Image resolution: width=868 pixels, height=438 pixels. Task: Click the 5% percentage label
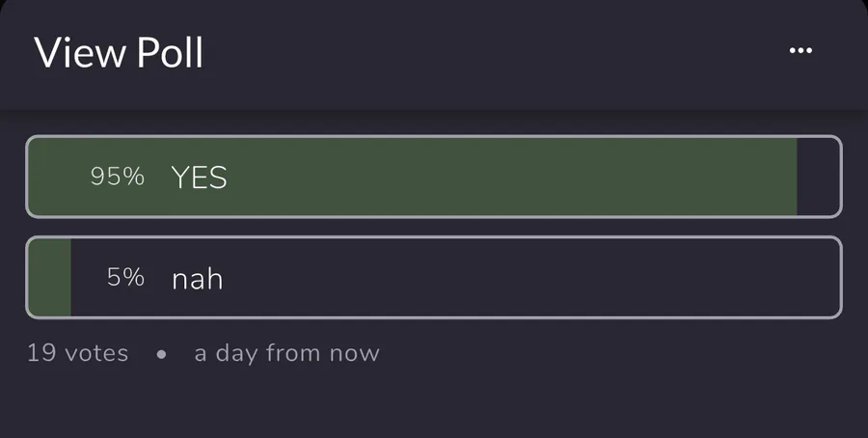[125, 278]
